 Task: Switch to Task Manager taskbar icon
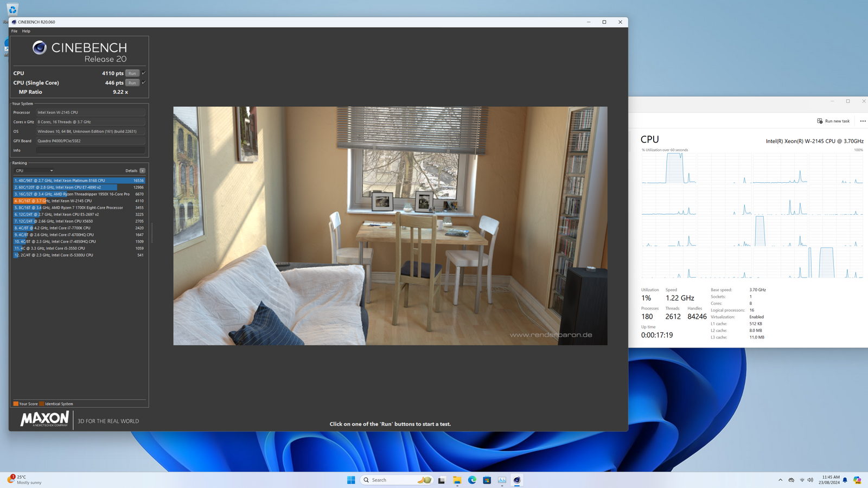pyautogui.click(x=502, y=480)
